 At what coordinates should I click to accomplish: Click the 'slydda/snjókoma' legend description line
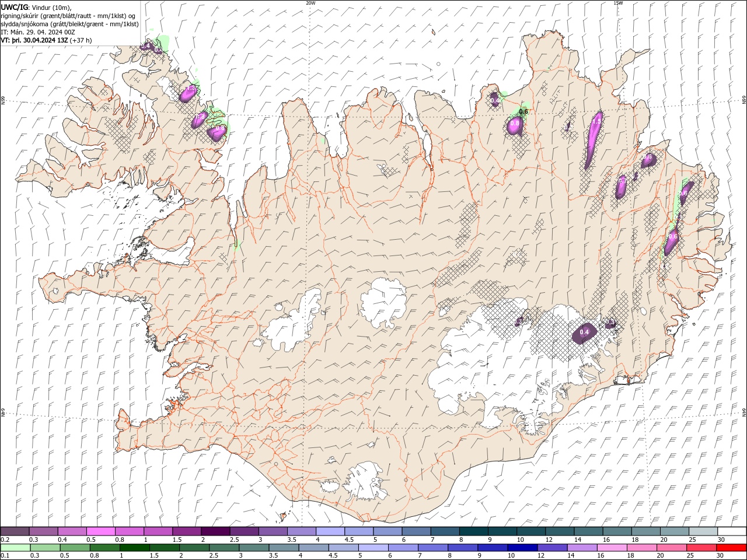pyautogui.click(x=69, y=24)
